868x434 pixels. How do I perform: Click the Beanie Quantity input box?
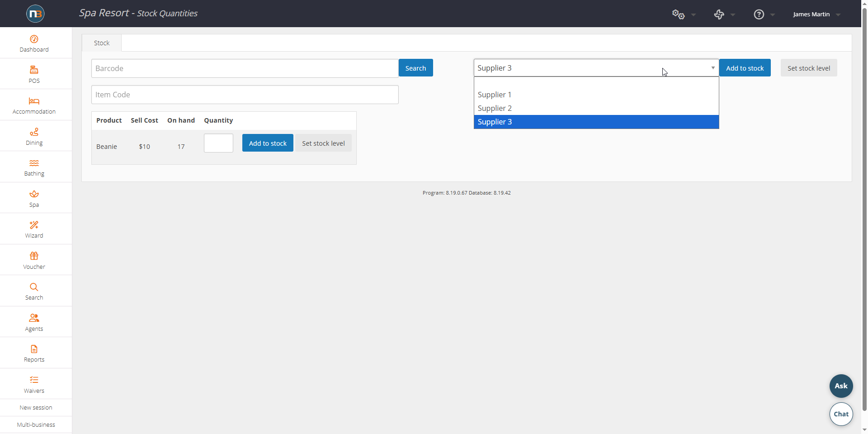point(218,143)
